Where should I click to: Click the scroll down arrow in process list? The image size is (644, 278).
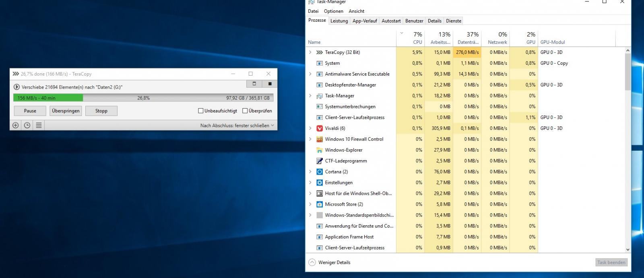(x=627, y=250)
